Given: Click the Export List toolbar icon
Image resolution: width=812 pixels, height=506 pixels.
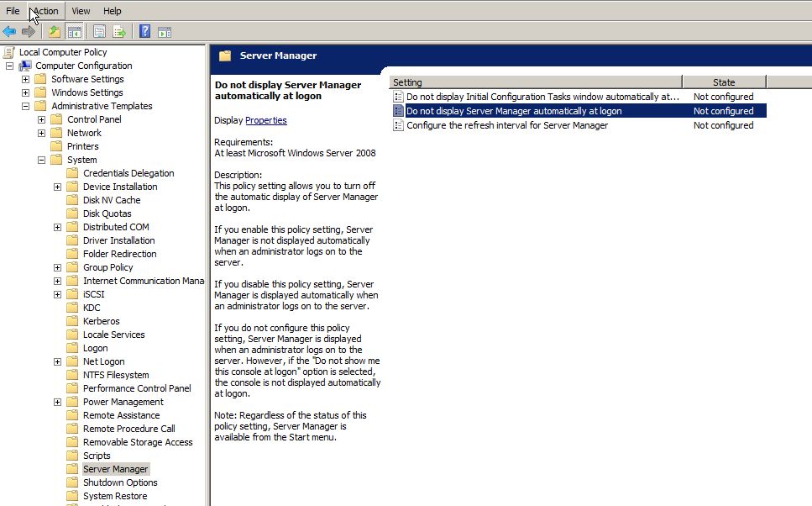Looking at the screenshot, I should click(x=119, y=32).
